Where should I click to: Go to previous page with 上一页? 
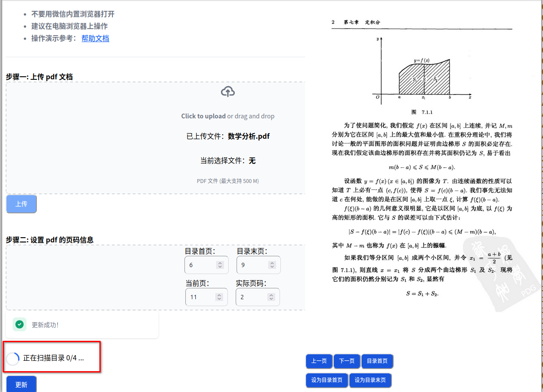(x=319, y=361)
